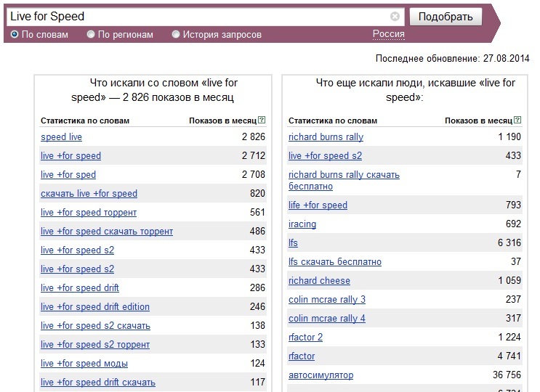The height and width of the screenshot is (392, 540).
Task: Open 'live +for speed s2 торрент' link
Action: tap(95, 345)
